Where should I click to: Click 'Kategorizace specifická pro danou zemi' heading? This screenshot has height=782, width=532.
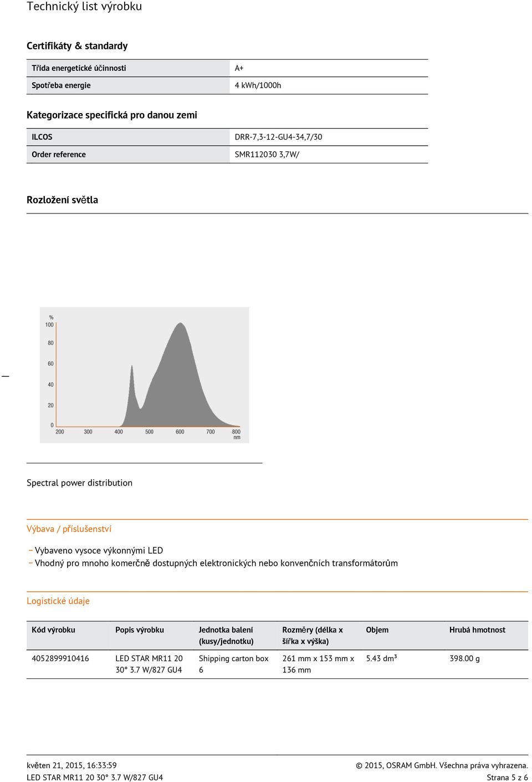coord(112,115)
